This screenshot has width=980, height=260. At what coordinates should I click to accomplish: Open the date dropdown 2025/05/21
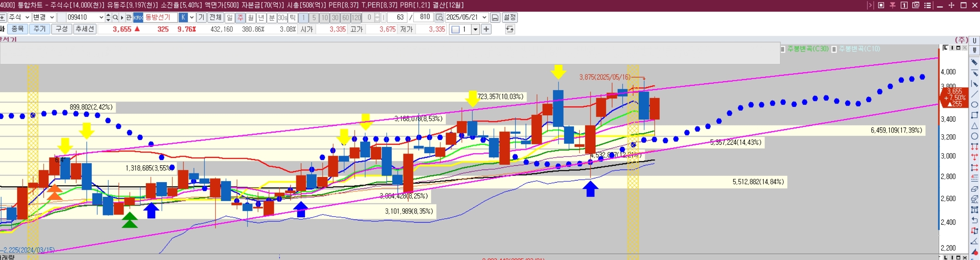[x=485, y=17]
